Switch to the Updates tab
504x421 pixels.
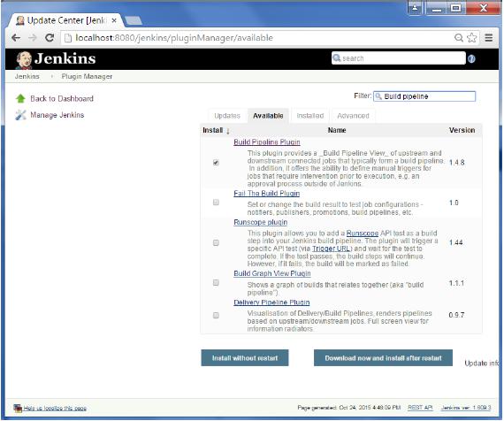click(x=227, y=116)
